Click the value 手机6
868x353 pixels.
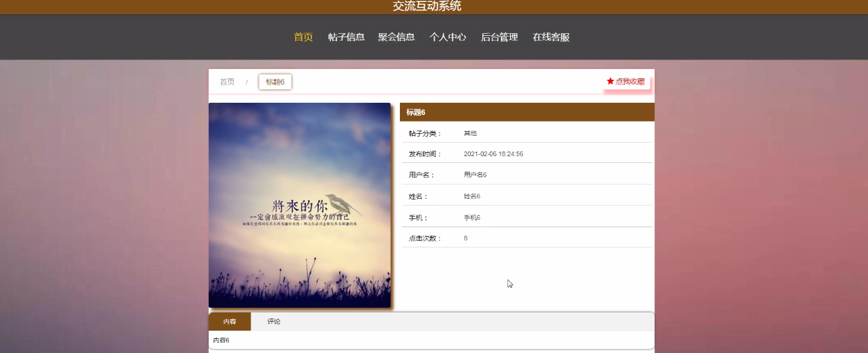click(471, 218)
